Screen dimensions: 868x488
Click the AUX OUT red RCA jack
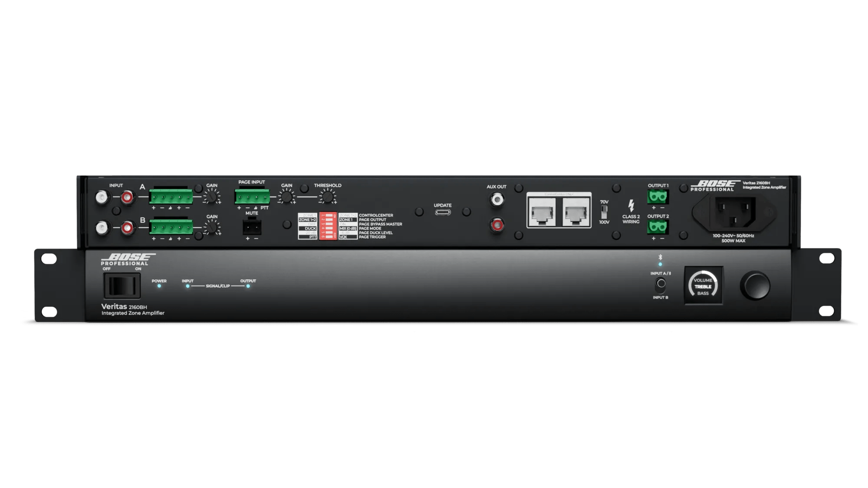(497, 225)
